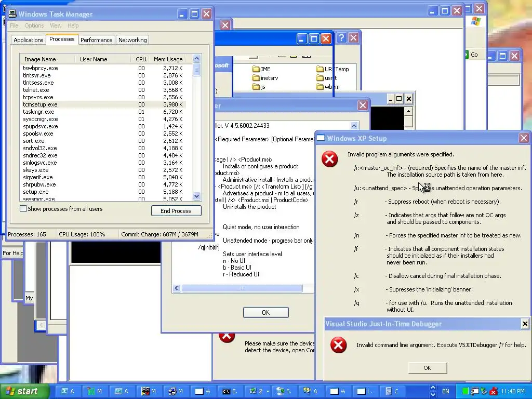
Task: Open the File menu in Task Manager
Action: click(x=14, y=25)
